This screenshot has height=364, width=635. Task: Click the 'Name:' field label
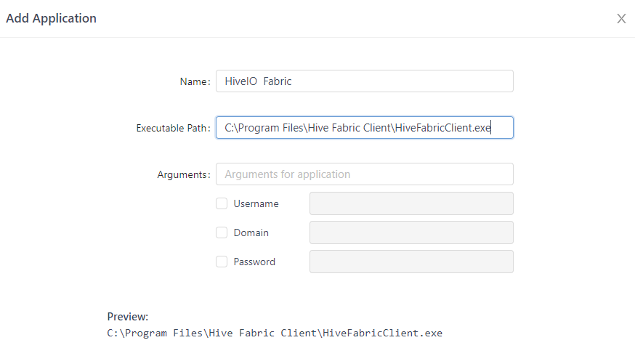[195, 82]
